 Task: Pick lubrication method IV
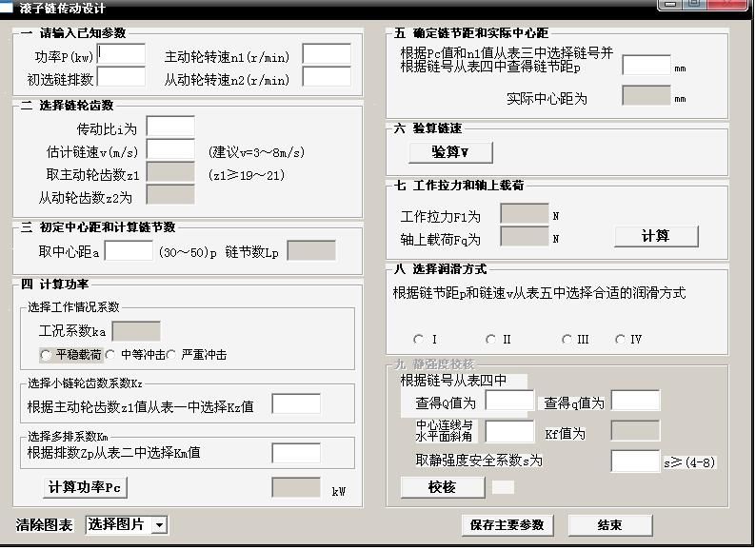(x=621, y=340)
